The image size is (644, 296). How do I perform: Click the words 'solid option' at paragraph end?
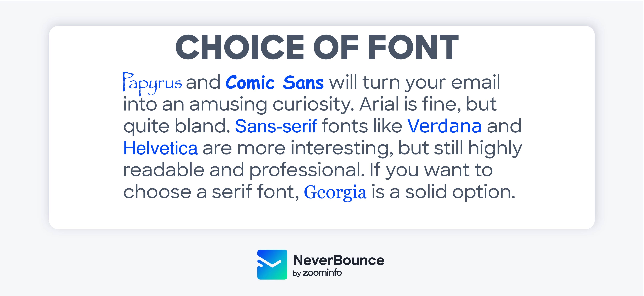click(460, 192)
